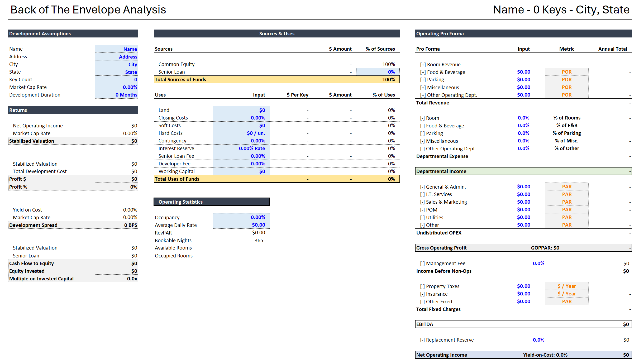Click the 'Departmental Income' row label
Viewport: 639px width, 364px height.
click(x=441, y=171)
